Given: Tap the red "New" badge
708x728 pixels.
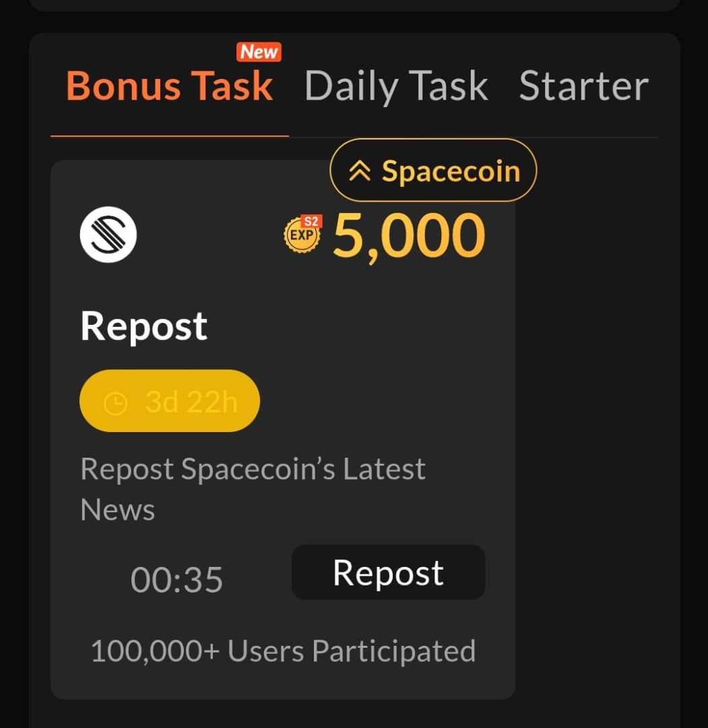Looking at the screenshot, I should (x=259, y=52).
